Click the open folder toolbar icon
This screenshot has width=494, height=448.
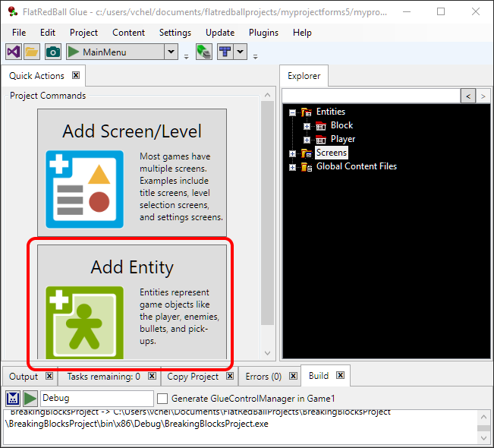pyautogui.click(x=32, y=52)
